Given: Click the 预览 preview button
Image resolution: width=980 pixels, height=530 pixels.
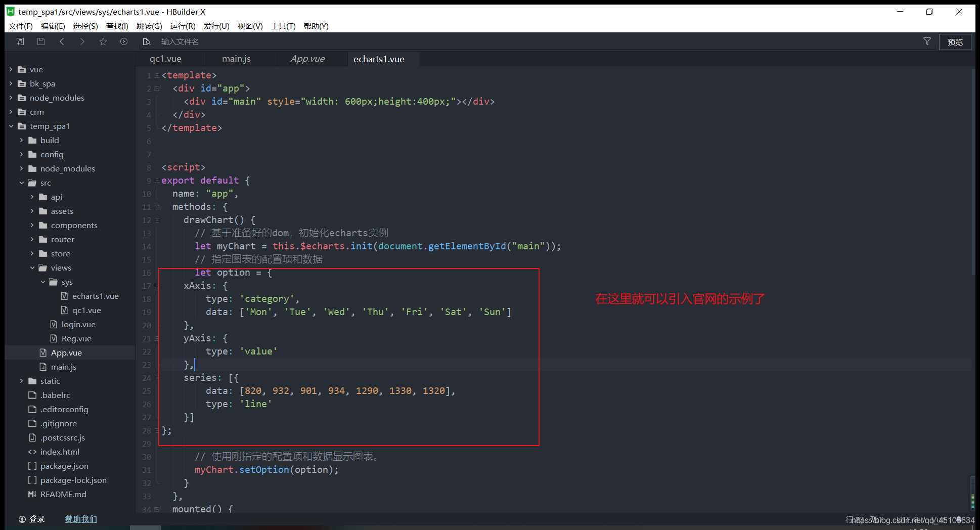Looking at the screenshot, I should point(955,42).
